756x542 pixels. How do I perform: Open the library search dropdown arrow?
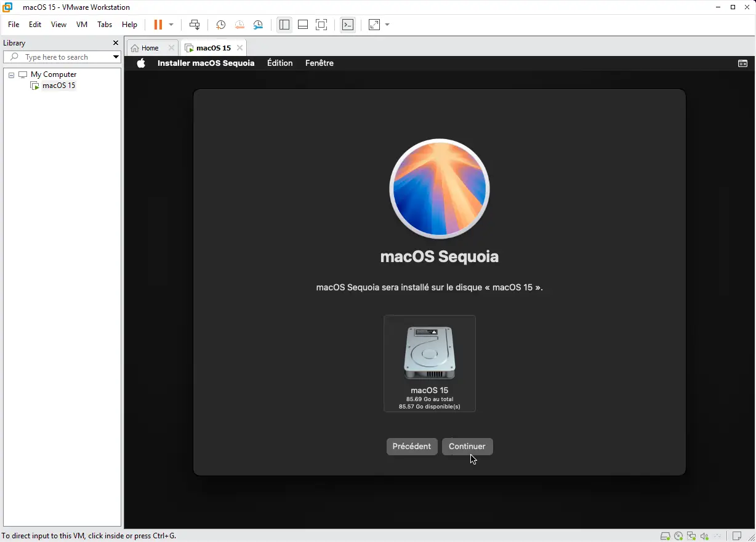pyautogui.click(x=115, y=57)
